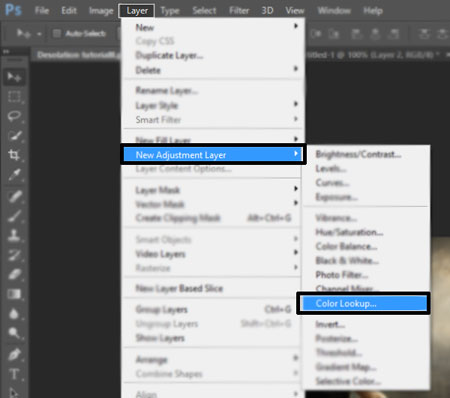The width and height of the screenshot is (450, 398).
Task: Open the Window menu
Action: 334,11
